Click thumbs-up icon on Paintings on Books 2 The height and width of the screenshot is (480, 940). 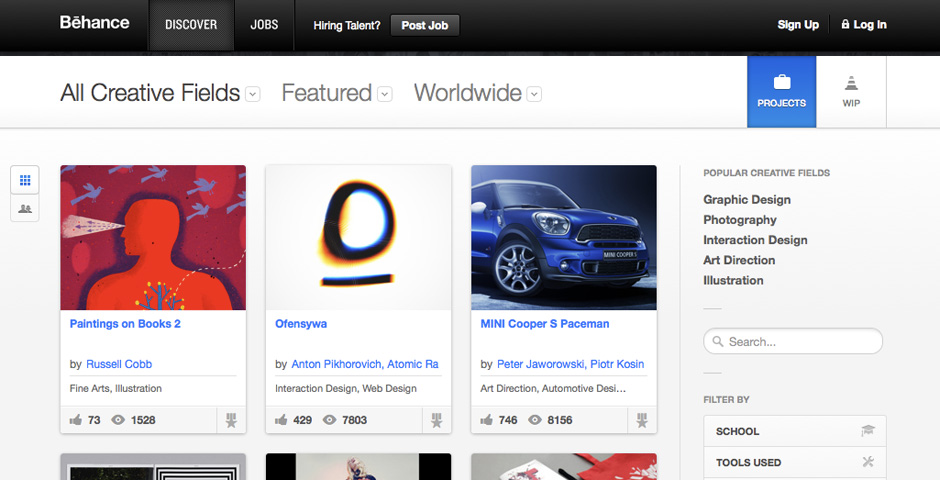click(x=76, y=420)
